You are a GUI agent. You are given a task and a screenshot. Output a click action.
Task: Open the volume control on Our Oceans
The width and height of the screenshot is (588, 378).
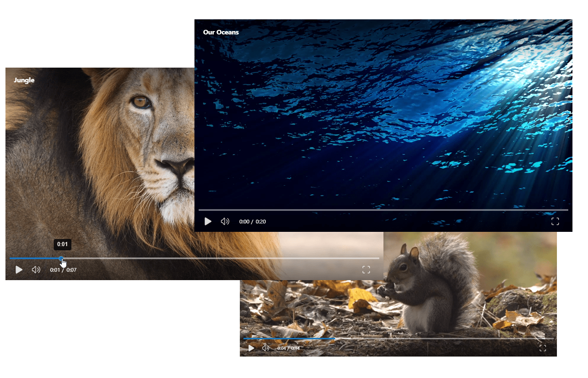225,221
